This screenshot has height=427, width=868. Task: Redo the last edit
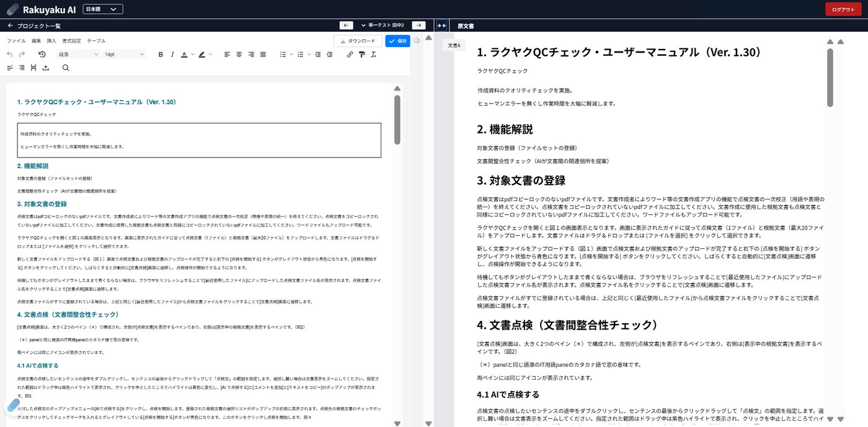coord(22,55)
